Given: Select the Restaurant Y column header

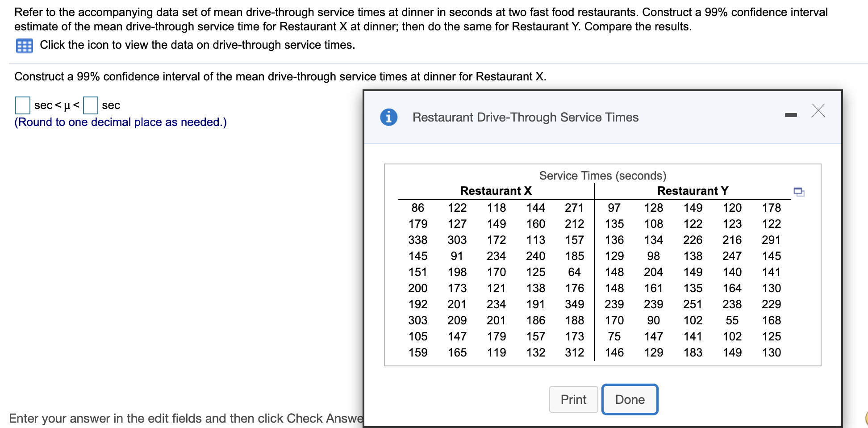Looking at the screenshot, I should 693,190.
